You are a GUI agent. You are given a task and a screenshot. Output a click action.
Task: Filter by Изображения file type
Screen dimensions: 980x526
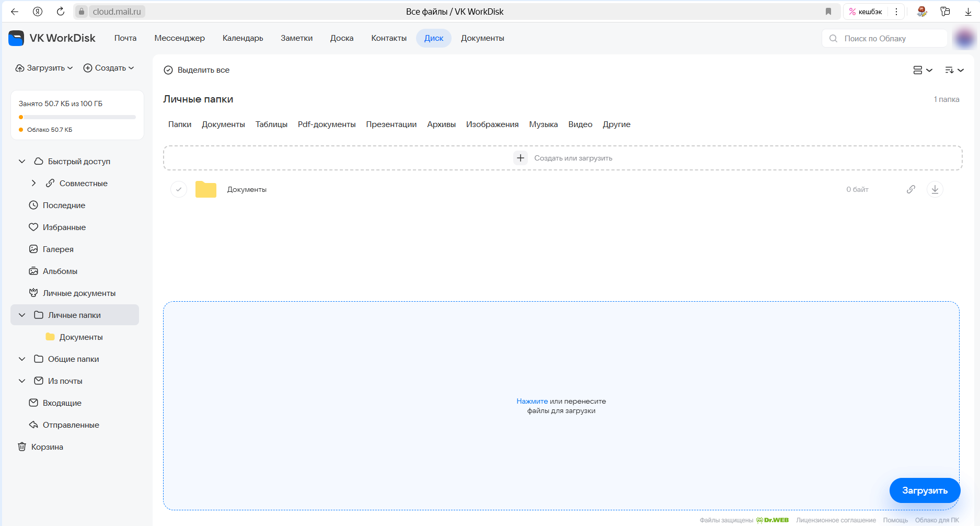coord(492,124)
